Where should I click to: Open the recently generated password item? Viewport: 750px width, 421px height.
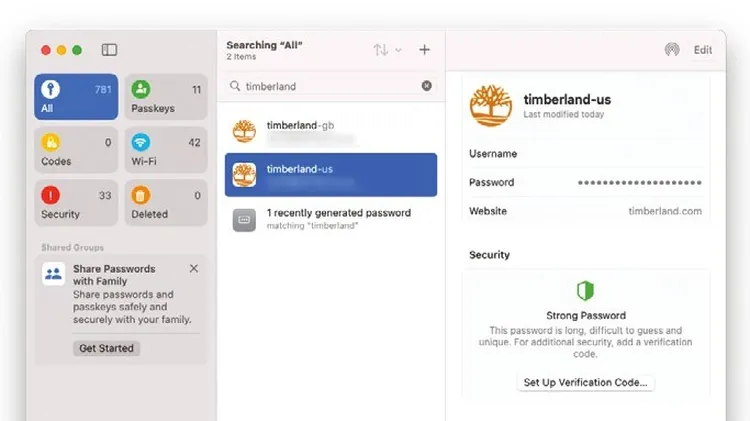[x=331, y=219]
